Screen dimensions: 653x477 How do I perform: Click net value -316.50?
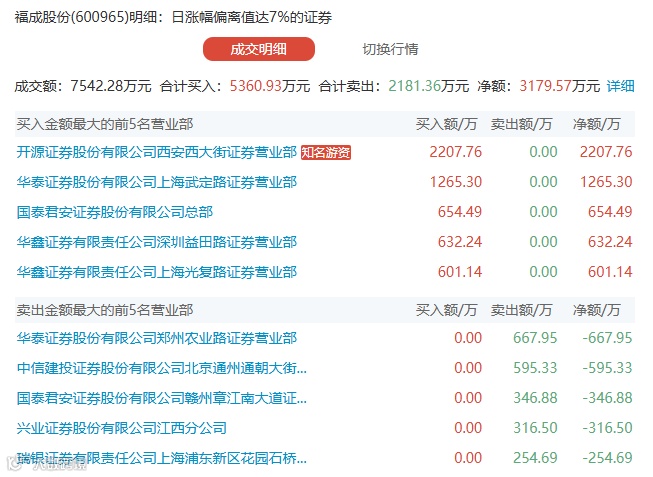click(607, 428)
